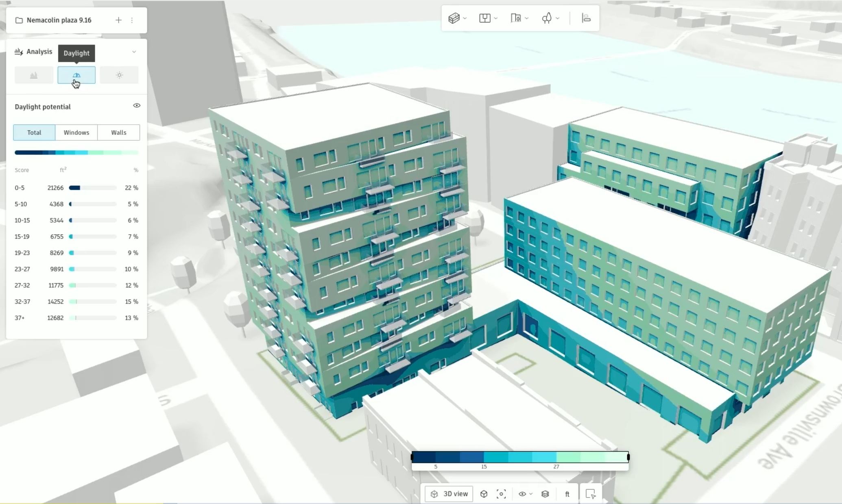Click the building volume tool icon
This screenshot has height=504, width=842.
pyautogui.click(x=454, y=18)
